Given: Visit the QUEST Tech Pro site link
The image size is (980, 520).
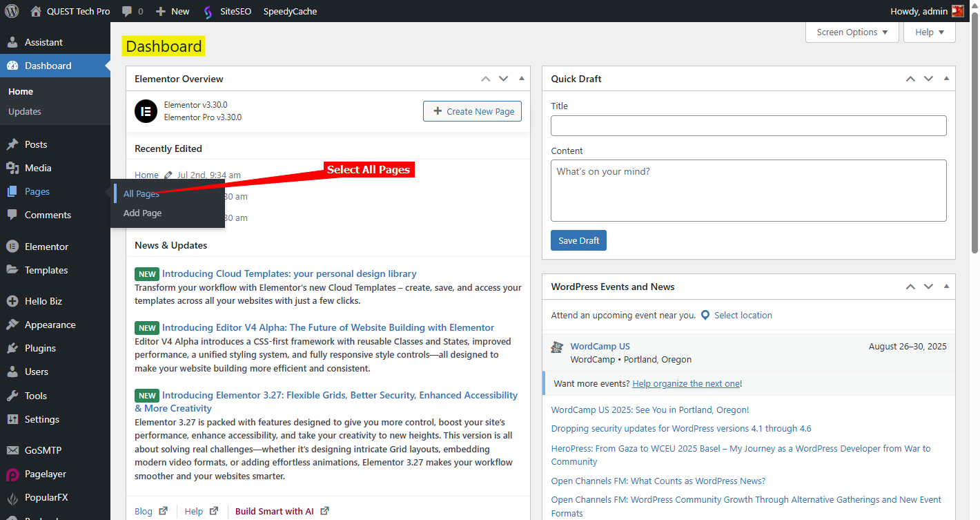Looking at the screenshot, I should (70, 11).
